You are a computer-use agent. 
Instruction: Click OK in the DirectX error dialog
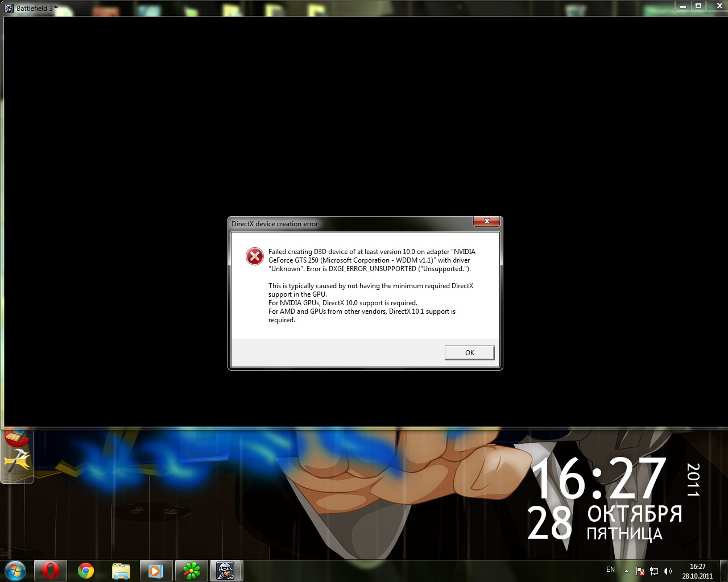click(x=469, y=352)
